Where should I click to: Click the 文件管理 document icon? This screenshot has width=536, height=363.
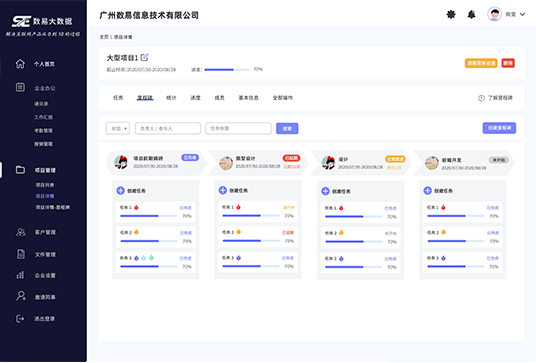coord(21,254)
